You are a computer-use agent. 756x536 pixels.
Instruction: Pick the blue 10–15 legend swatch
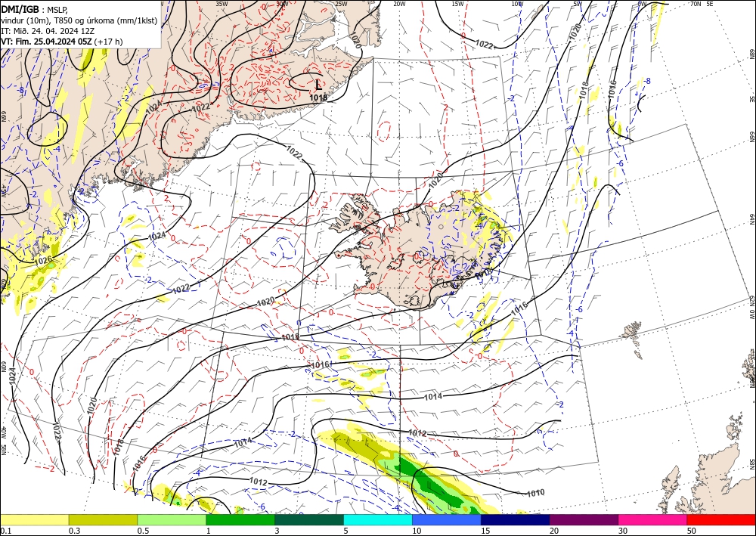pos(447,519)
